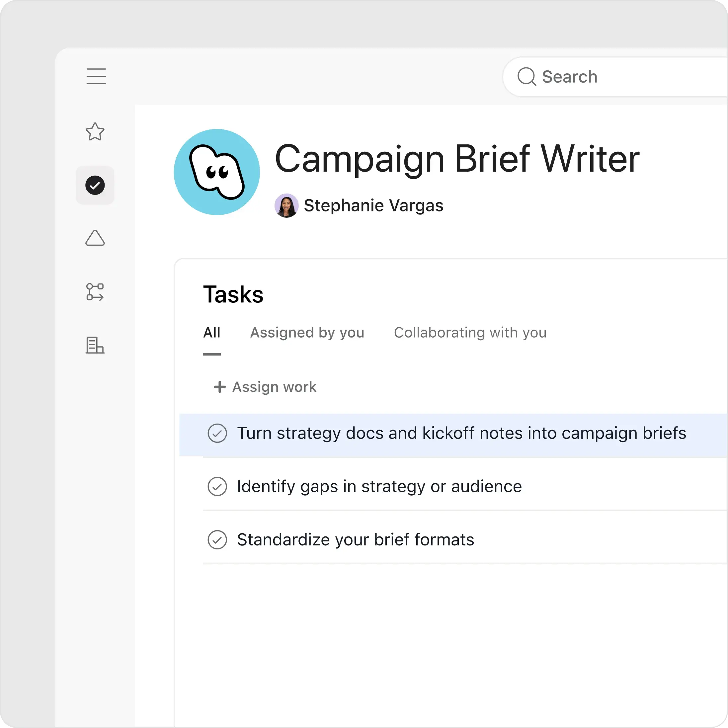The width and height of the screenshot is (728, 728).
Task: Click Stephanie Vargas's profile photo
Action: click(x=287, y=205)
